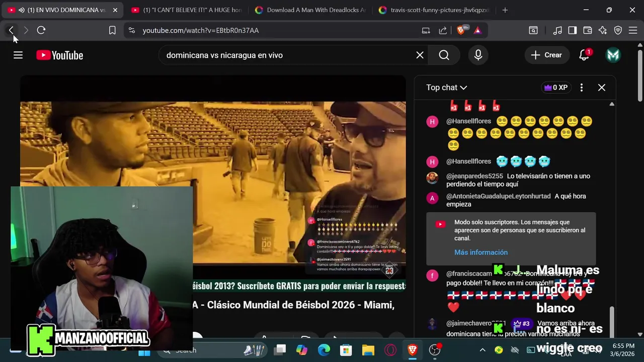Image resolution: width=644 pixels, height=362 pixels.
Task: Open a new browser tab
Action: [505, 10]
